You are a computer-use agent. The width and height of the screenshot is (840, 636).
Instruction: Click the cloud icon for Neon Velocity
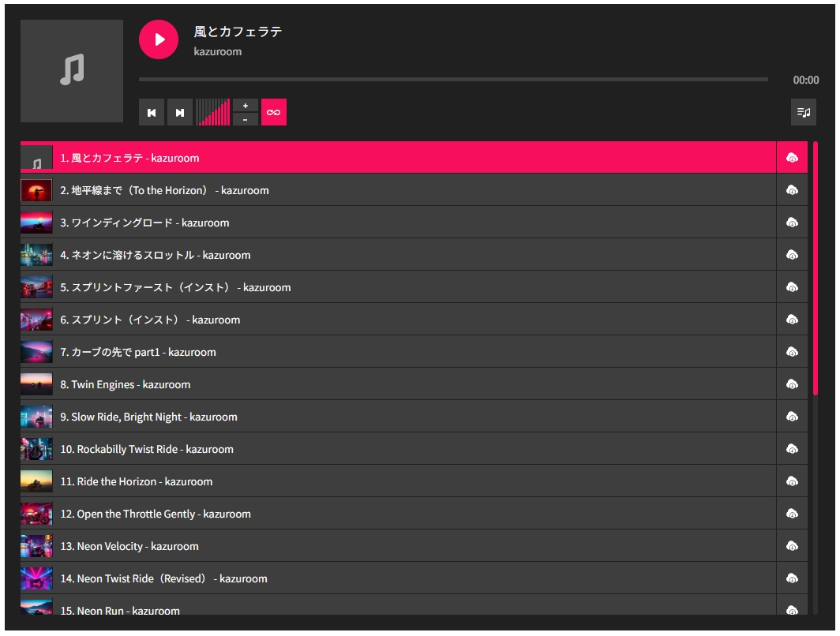point(792,546)
